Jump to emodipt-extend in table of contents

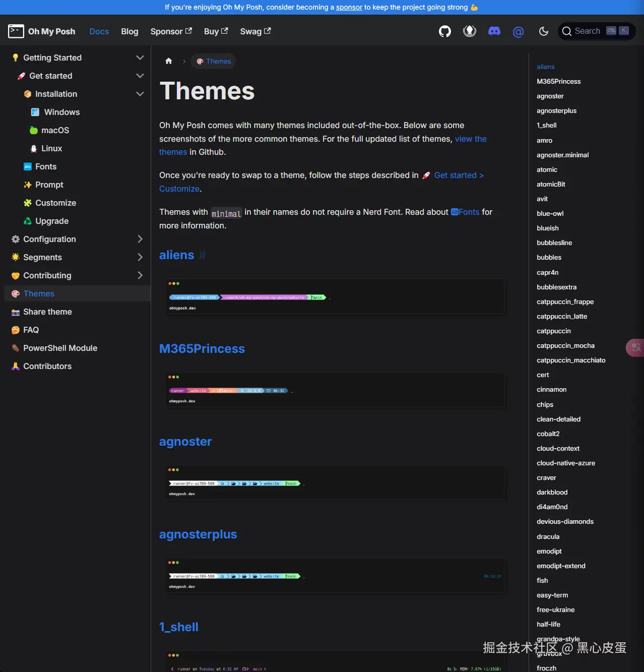[561, 566]
